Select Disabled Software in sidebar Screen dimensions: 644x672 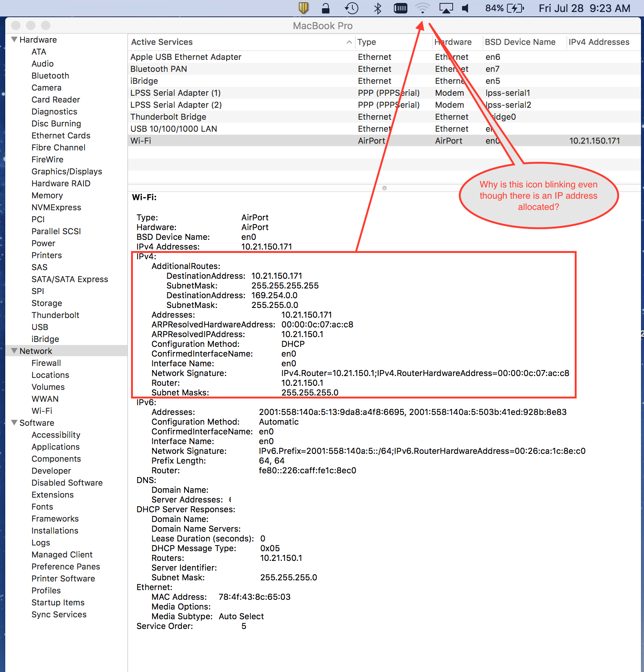[67, 483]
